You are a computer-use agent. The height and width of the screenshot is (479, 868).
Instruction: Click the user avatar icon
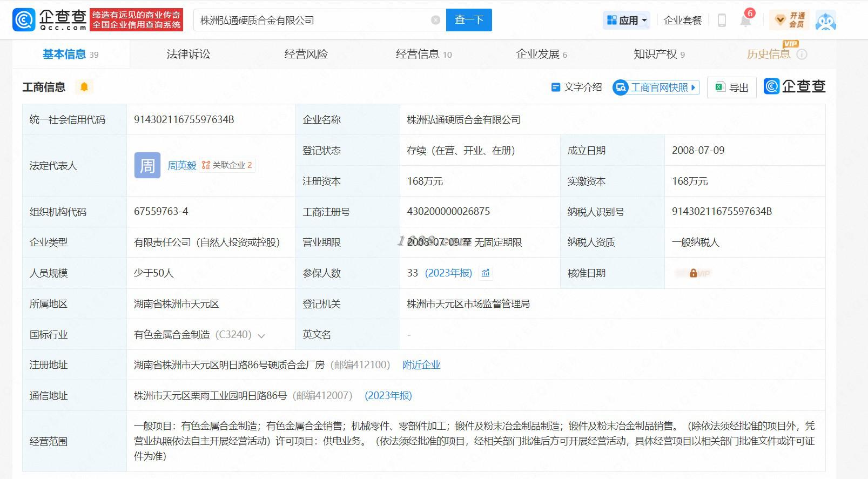pyautogui.click(x=825, y=21)
